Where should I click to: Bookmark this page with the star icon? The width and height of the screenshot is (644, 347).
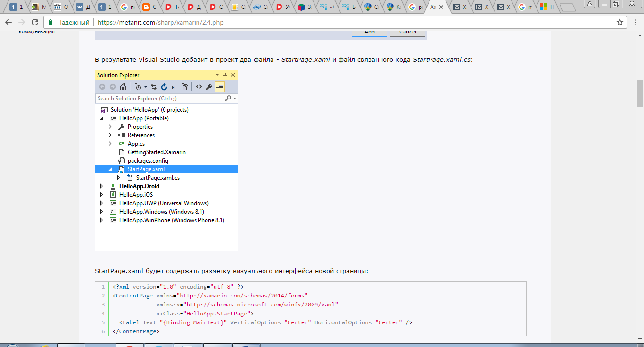point(620,22)
